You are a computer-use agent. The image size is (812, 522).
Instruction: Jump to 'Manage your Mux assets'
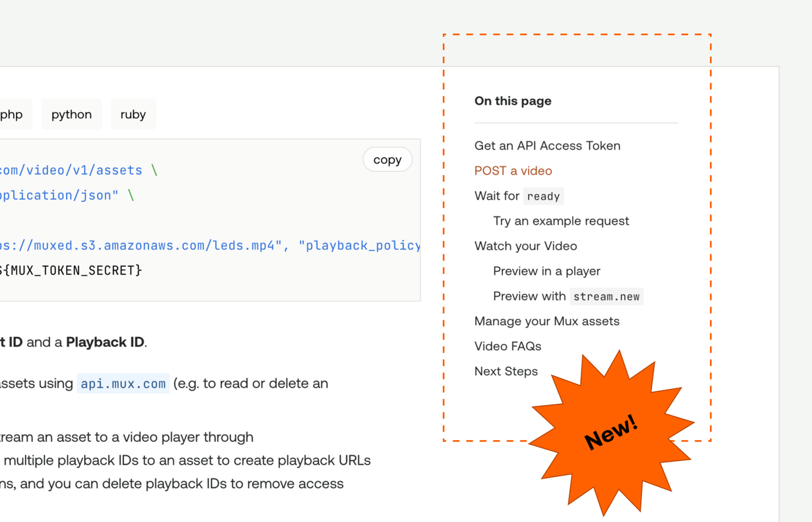547,321
